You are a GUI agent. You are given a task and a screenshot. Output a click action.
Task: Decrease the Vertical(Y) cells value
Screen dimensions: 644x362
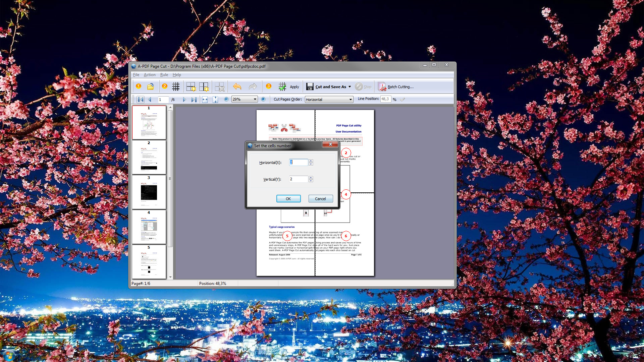click(x=311, y=181)
